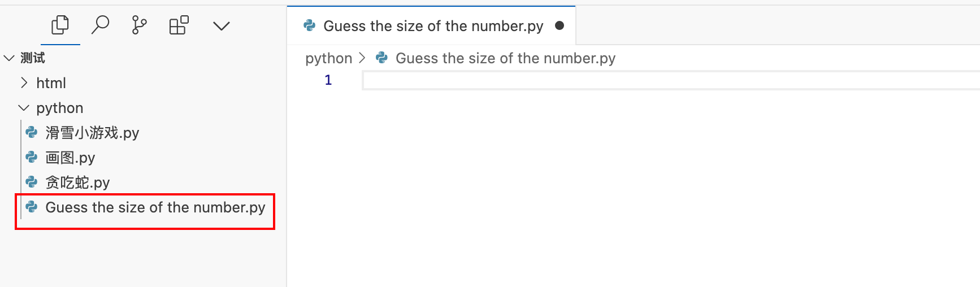
Task: Open the Source Control view
Action: tap(139, 25)
